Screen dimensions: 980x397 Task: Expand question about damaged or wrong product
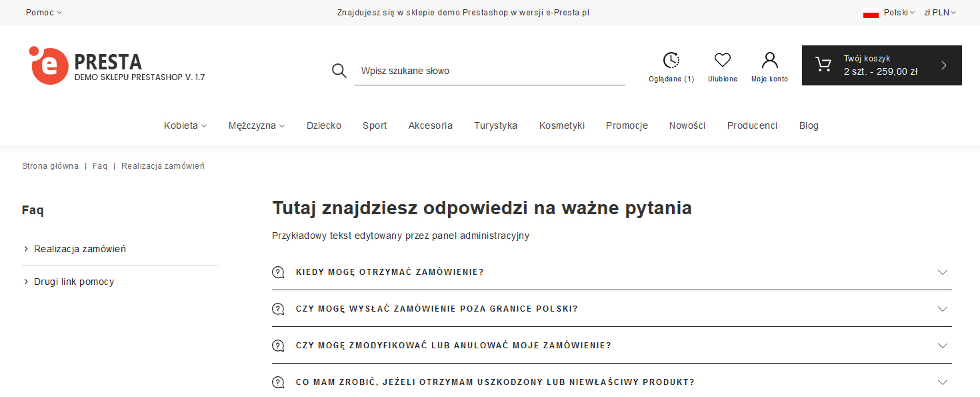942,382
